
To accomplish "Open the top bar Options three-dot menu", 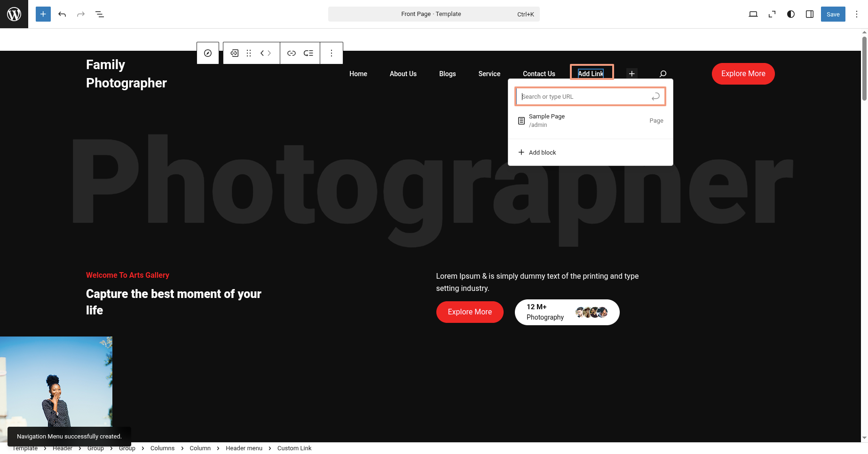I will pyautogui.click(x=857, y=14).
